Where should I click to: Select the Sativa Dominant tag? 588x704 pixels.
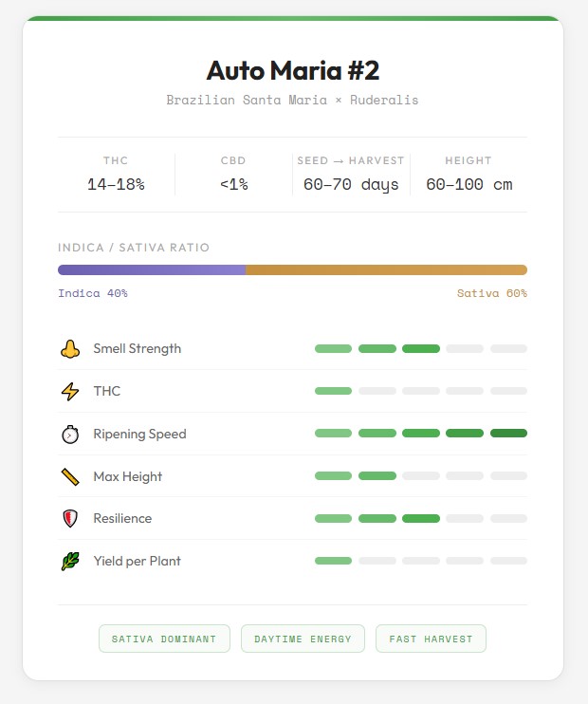click(166, 639)
